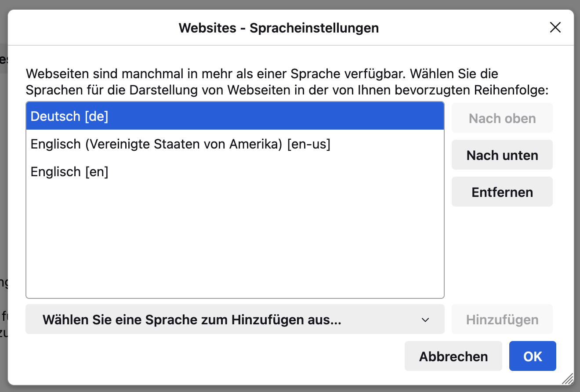580x392 pixels.
Task: Confirm language settings with OK
Action: tap(533, 356)
